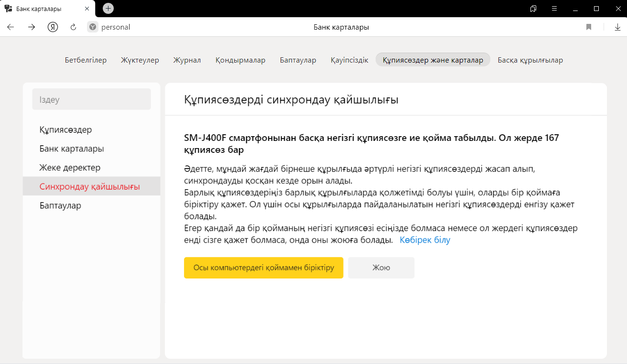Image resolution: width=627 pixels, height=364 pixels.
Task: Open Банк карталары in the sidebar
Action: (72, 149)
